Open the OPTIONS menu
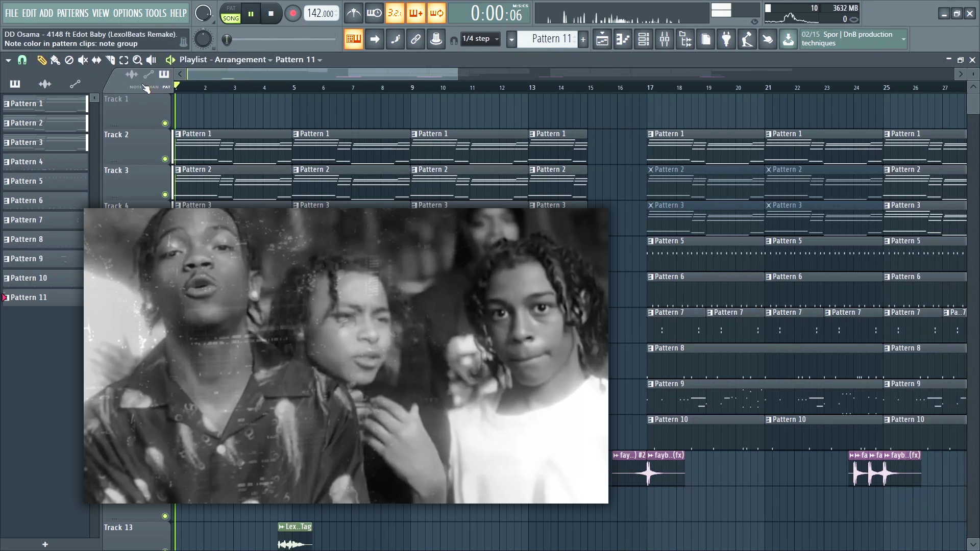 pos(129,13)
